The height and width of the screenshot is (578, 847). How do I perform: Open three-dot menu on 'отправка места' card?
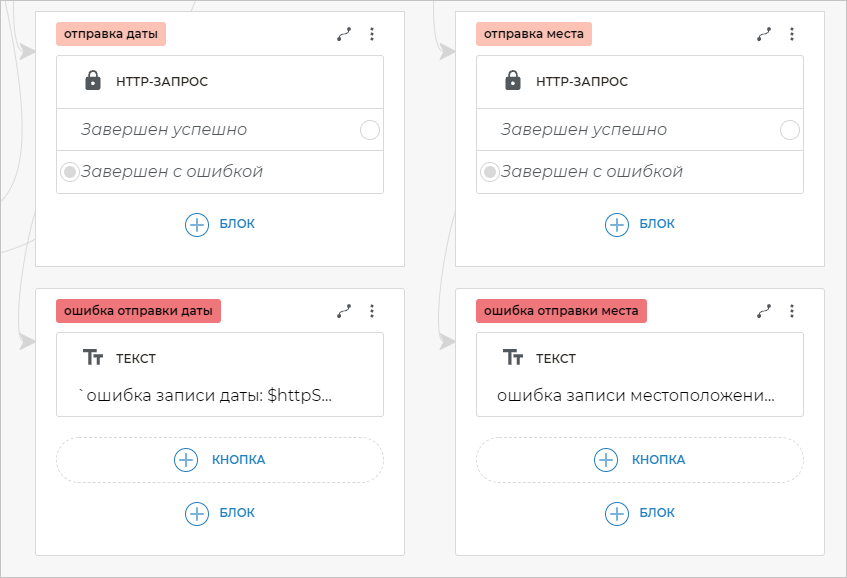click(x=792, y=34)
